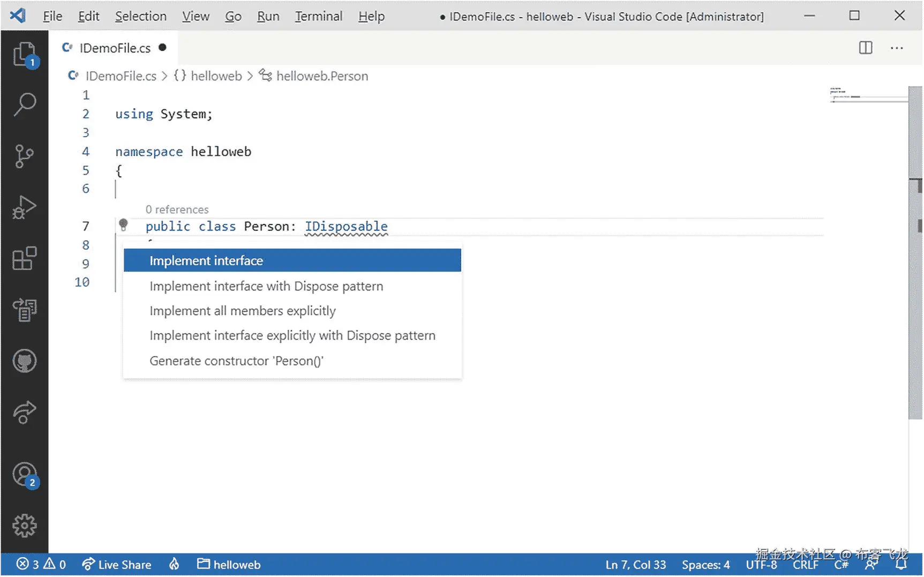Click the Ln 7, Col 33 indicator
This screenshot has height=577, width=924.
[636, 565]
